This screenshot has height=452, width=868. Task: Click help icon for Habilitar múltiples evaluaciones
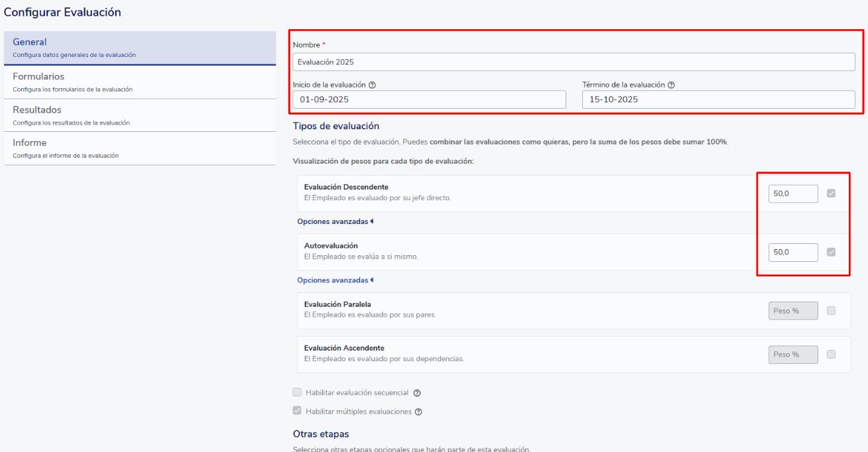(x=418, y=412)
